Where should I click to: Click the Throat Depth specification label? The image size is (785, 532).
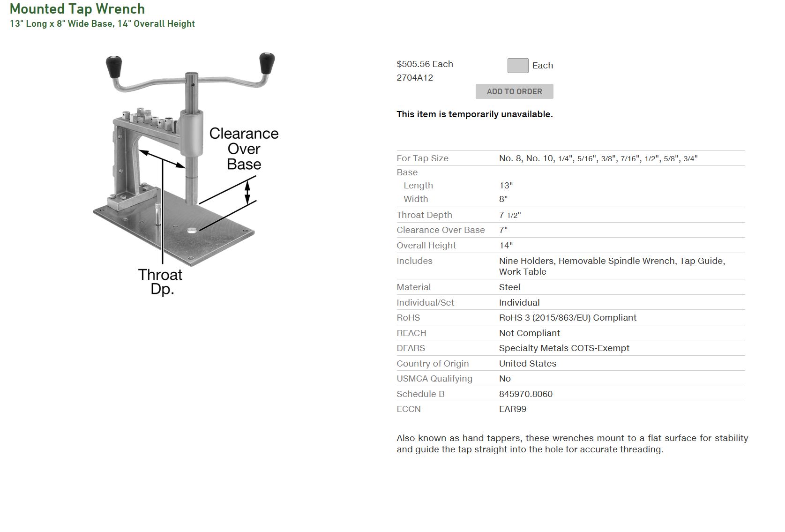(424, 215)
